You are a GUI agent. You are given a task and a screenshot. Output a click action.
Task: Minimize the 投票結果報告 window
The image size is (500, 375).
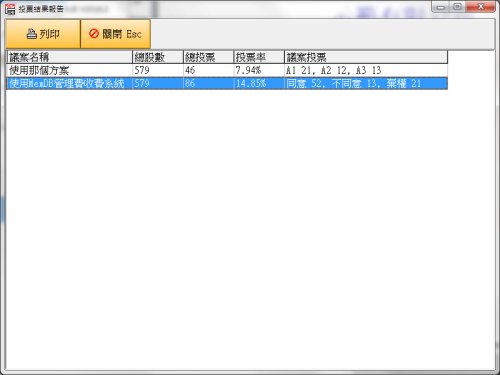441,7
